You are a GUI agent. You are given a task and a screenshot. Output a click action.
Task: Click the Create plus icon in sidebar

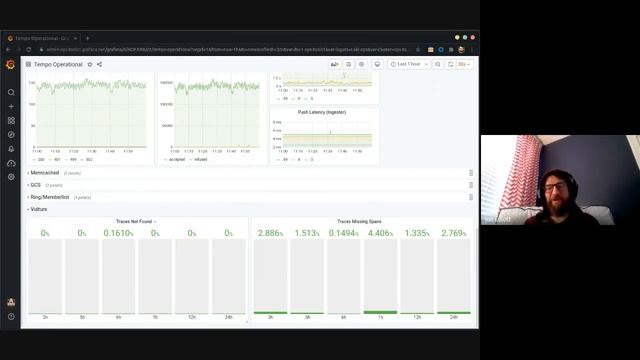pos(11,107)
